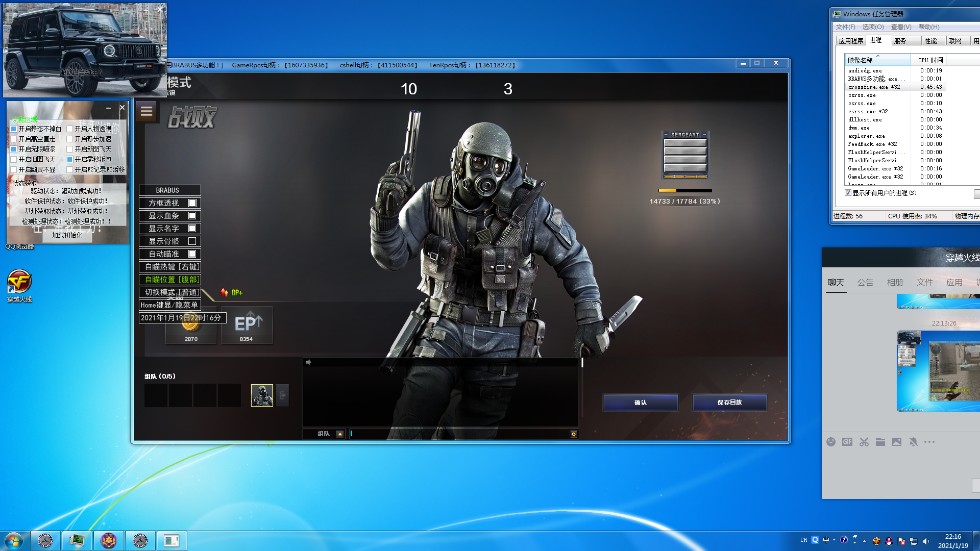
Task: Click the 保存回放 button
Action: pos(729,403)
